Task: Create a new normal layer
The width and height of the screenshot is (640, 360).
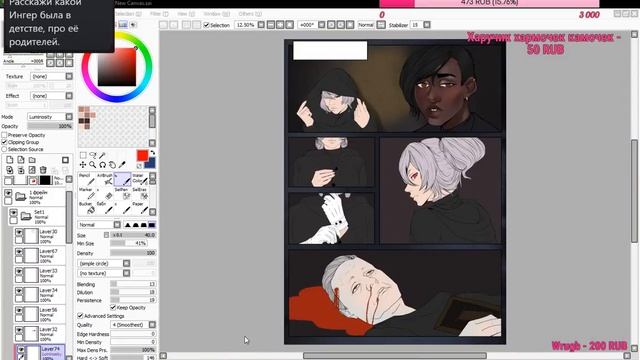Action: pyautogui.click(x=9, y=160)
